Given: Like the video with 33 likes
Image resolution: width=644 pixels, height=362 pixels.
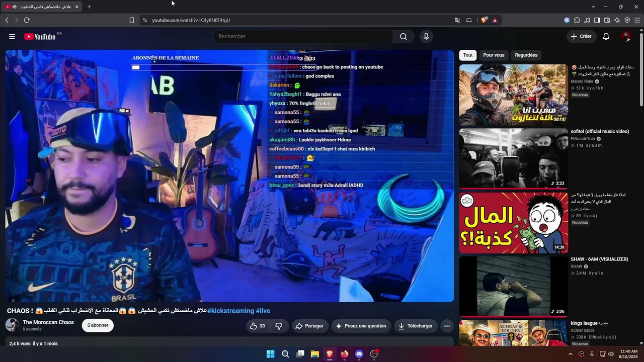Looking at the screenshot, I should (258, 326).
